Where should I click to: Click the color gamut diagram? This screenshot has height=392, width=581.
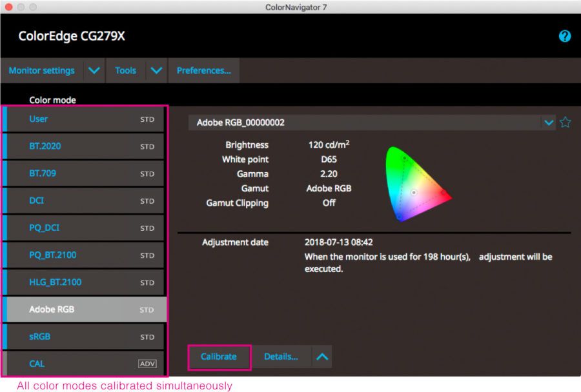(x=418, y=184)
